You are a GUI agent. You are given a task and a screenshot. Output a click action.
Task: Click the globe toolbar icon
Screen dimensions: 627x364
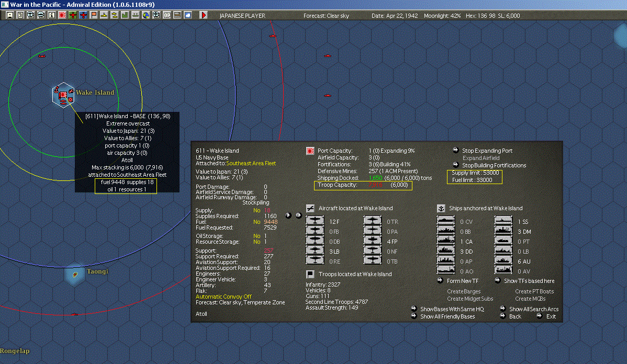point(146,15)
